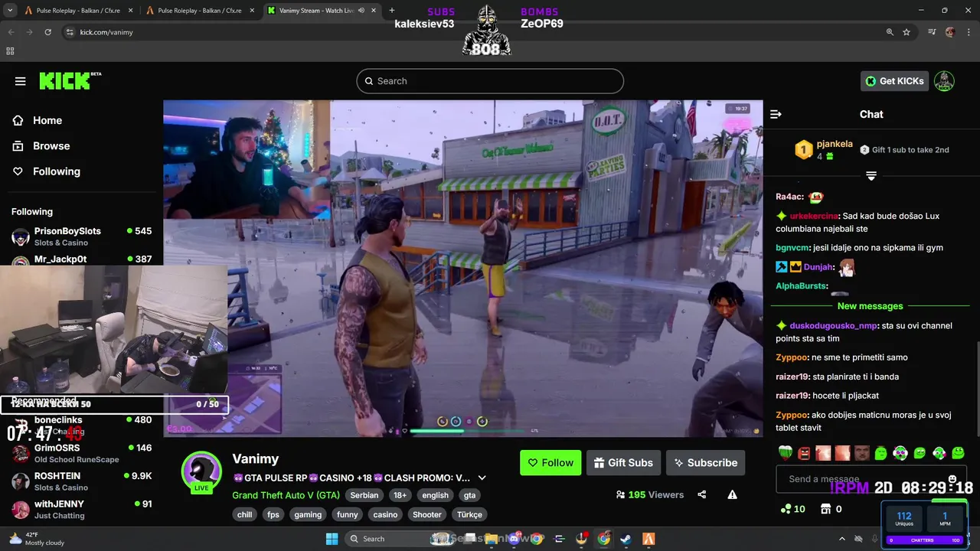
Task: Follow the Vanimy channel
Action: [x=550, y=462]
